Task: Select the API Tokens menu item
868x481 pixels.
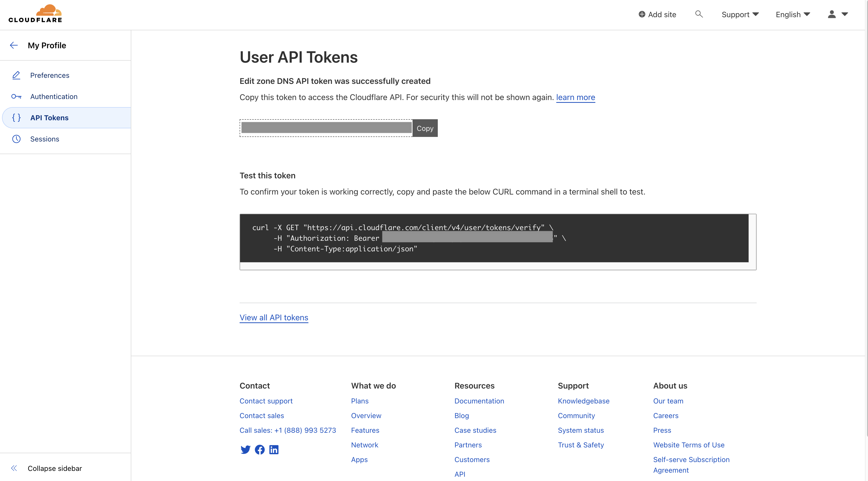Action: click(x=67, y=118)
